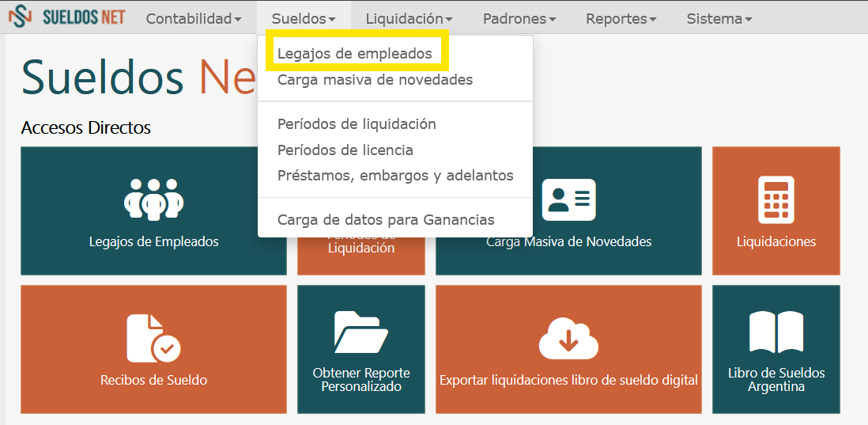Choose Períodos de licencia menu item
Image resolution: width=868 pixels, height=425 pixels.
pyautogui.click(x=345, y=150)
